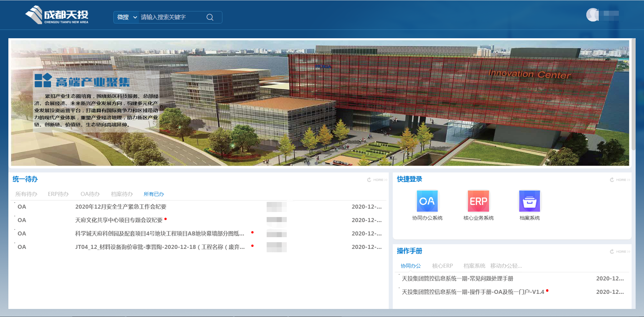This screenshot has height=317, width=644.
Task: Click refresh icon in 操作手册 panel
Action: click(x=612, y=252)
